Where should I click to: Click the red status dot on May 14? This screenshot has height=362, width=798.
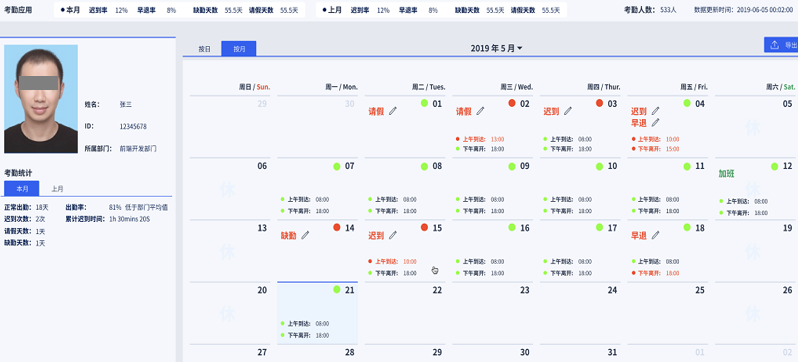(x=336, y=228)
